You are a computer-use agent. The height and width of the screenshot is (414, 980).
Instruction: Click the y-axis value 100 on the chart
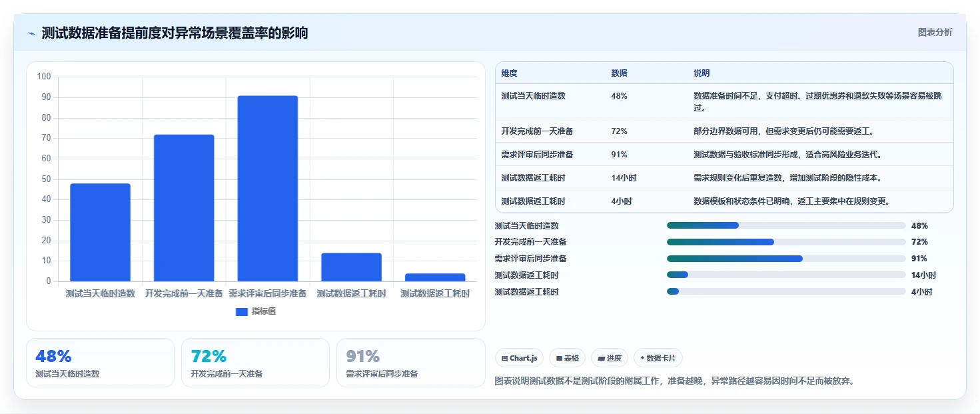(44, 77)
